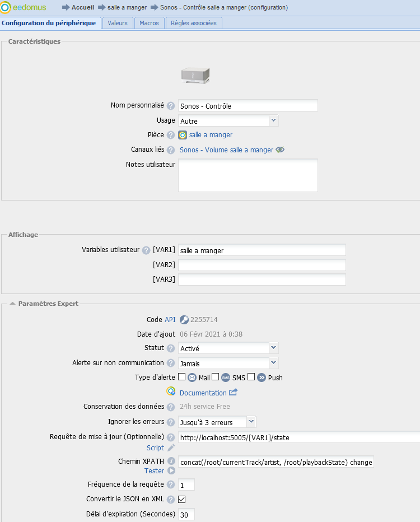Click the API key icon
The height and width of the screenshot is (522, 420).
coord(184,320)
